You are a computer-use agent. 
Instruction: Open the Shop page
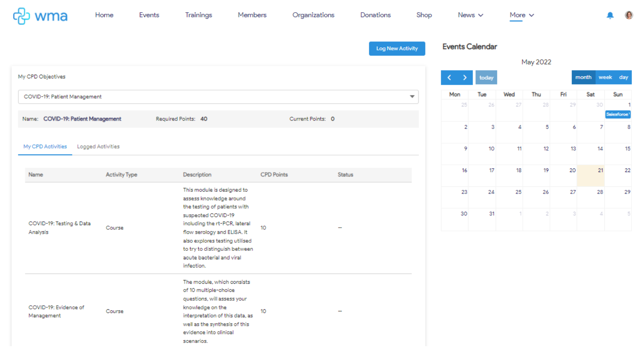click(424, 15)
